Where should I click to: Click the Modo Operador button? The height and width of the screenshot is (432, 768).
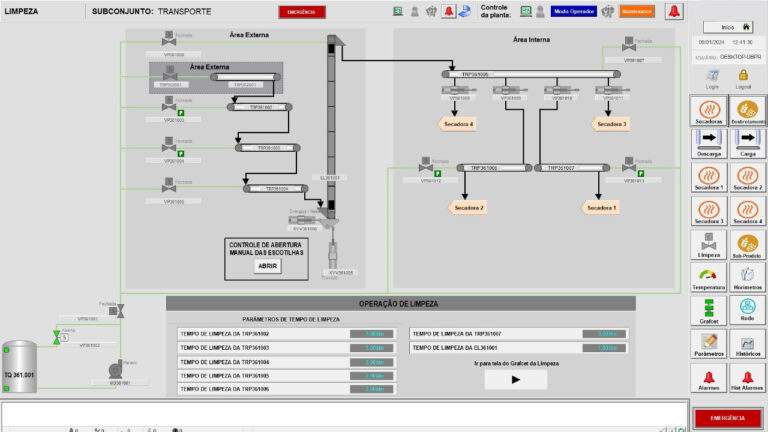574,11
